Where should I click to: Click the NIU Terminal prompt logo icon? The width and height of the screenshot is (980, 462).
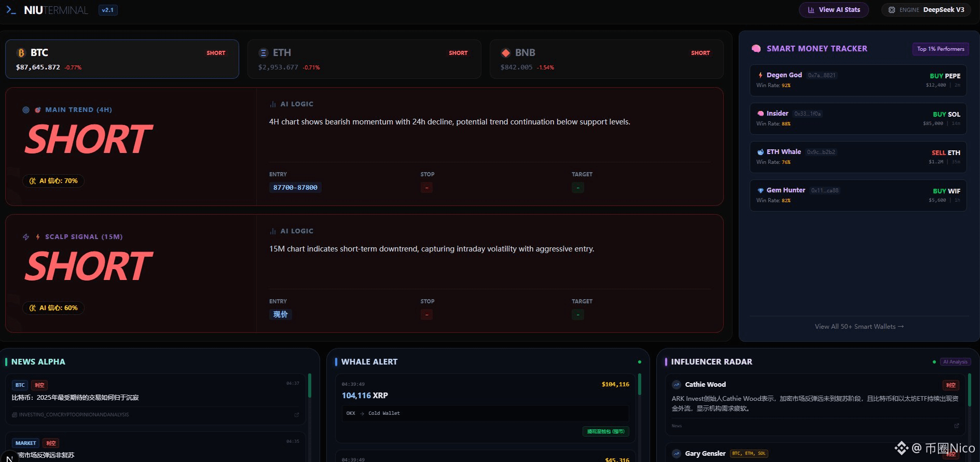point(11,10)
